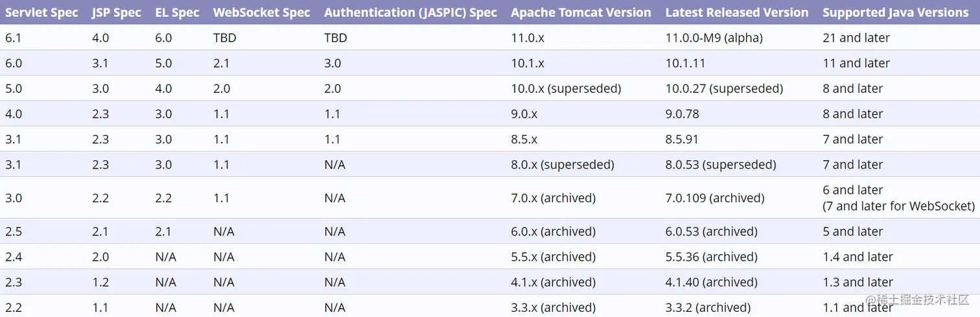Click the 8.5.91 released version

[x=682, y=139]
